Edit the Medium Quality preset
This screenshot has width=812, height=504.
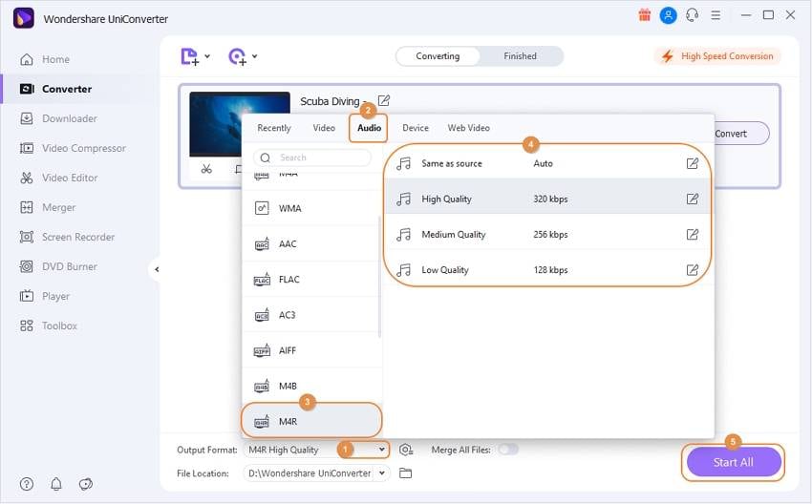[x=693, y=235]
